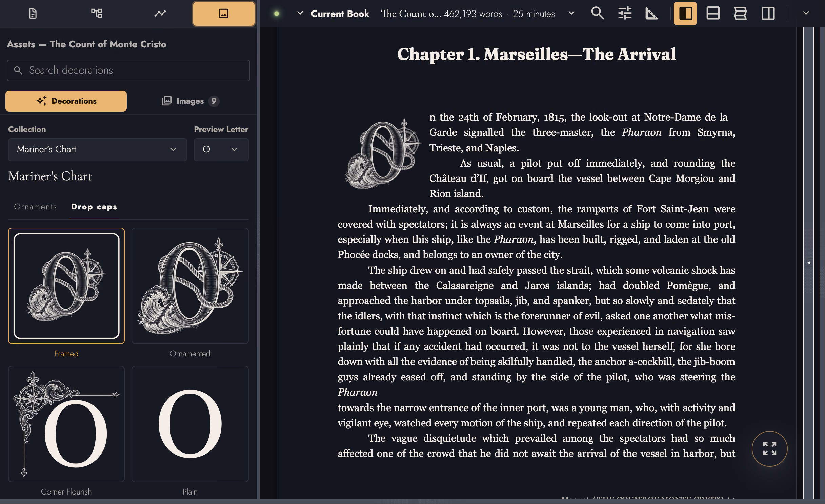The image size is (825, 504).
Task: Switch to the Drop caps tab
Action: [x=94, y=207]
